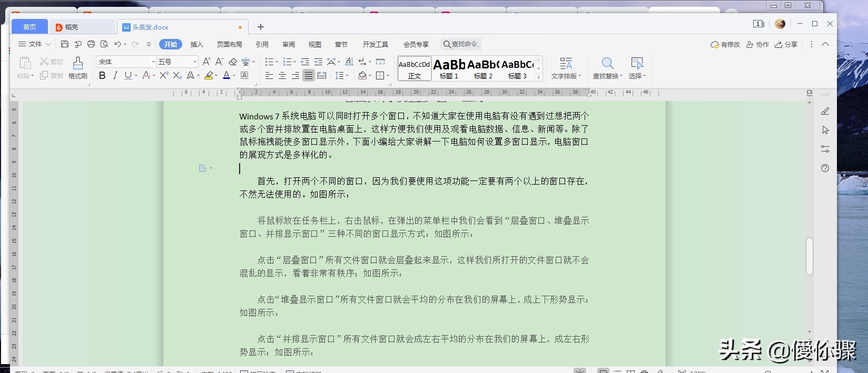Viewport: 868px width, 373px height.
Task: Open the font name dropdown (宋体)
Action: point(153,62)
